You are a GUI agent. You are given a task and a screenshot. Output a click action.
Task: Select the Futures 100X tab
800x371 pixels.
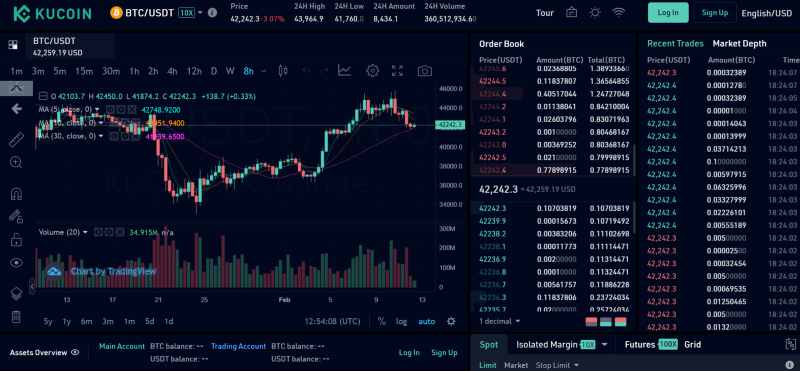651,344
